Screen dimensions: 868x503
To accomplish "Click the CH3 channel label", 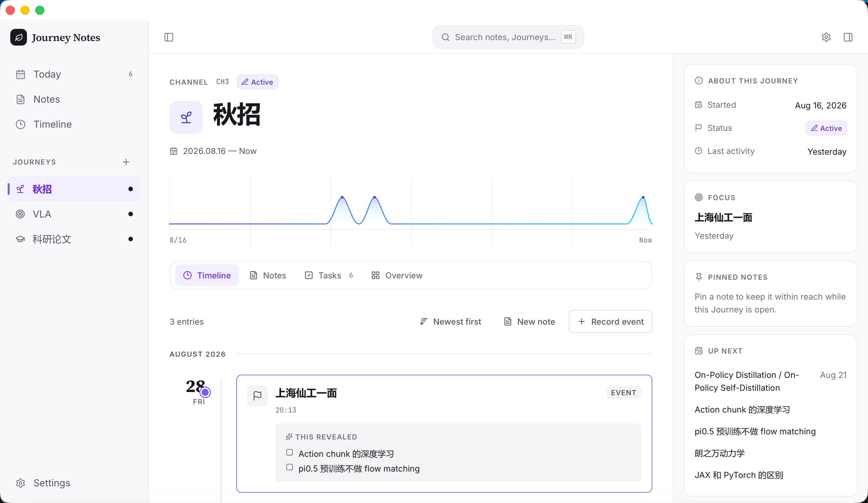I will point(222,82).
